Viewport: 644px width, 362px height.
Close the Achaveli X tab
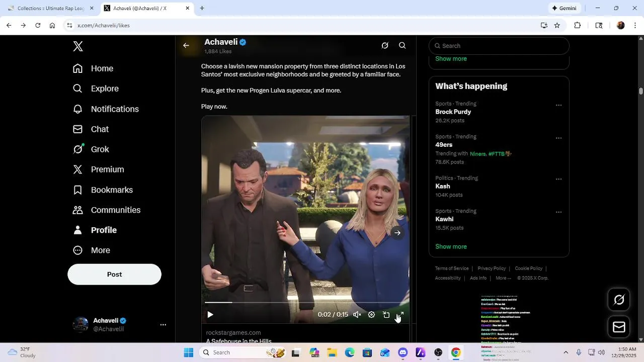pos(188,8)
